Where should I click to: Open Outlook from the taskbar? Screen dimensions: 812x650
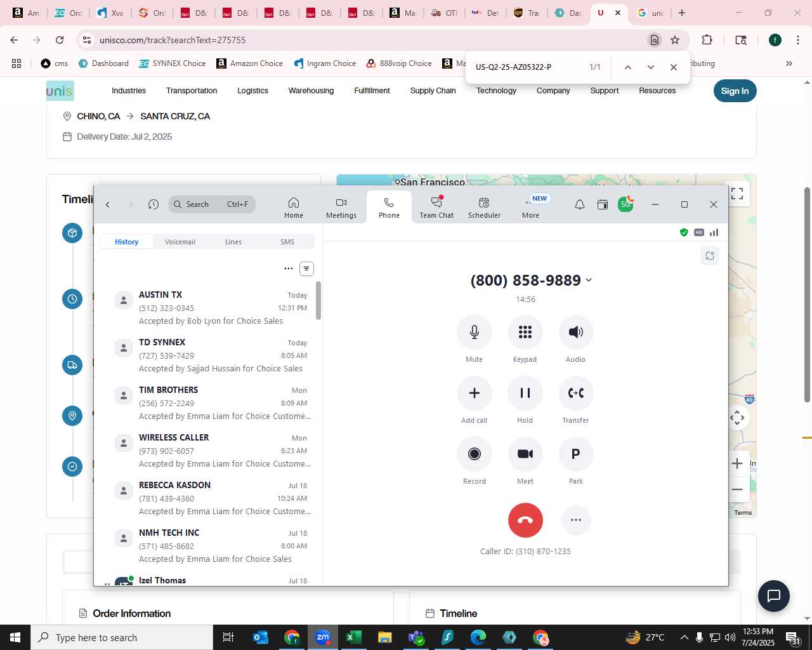261,637
